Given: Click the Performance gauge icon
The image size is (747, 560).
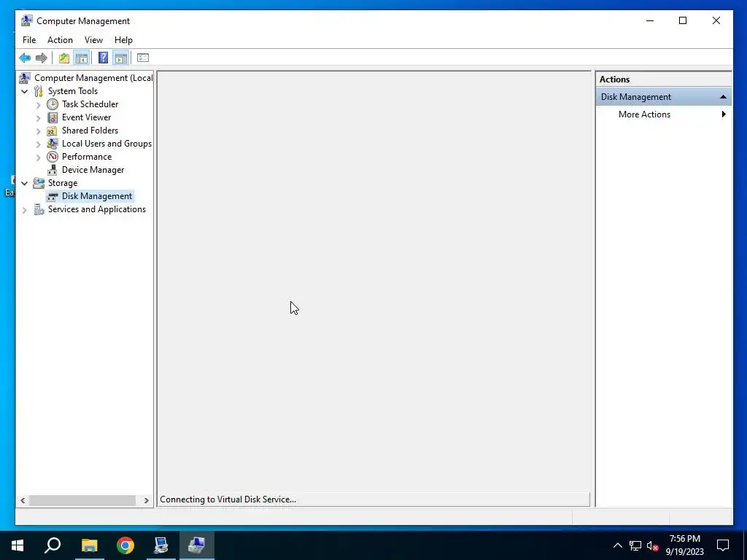Looking at the screenshot, I should pos(53,157).
